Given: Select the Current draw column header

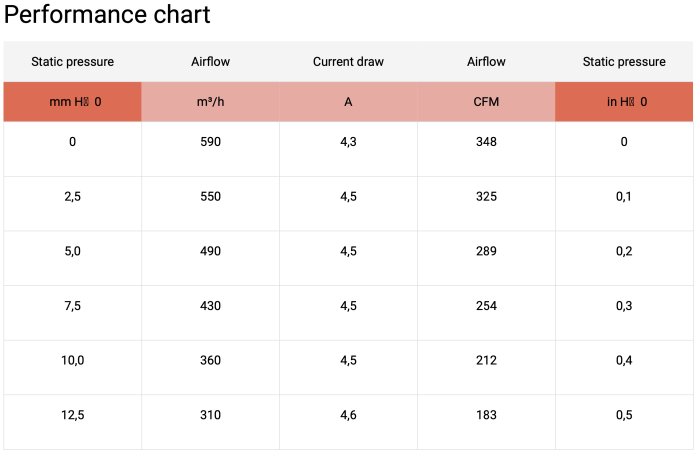Looking at the screenshot, I should tap(348, 62).
